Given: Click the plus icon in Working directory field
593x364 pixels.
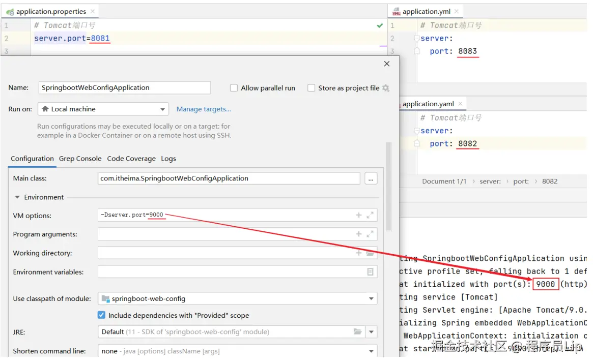Looking at the screenshot, I should click(359, 253).
